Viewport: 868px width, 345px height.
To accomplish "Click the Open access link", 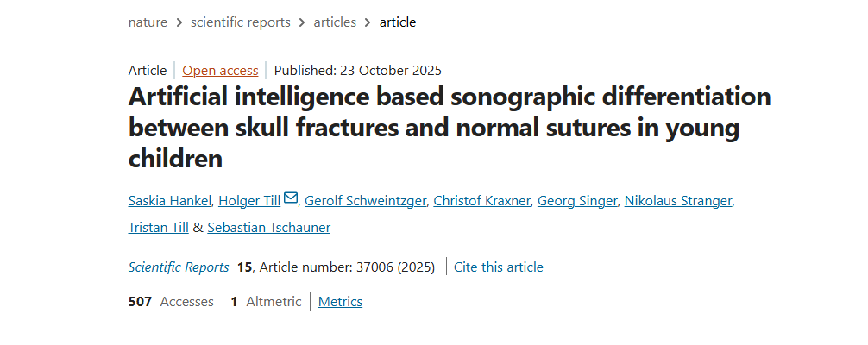I will [x=220, y=71].
